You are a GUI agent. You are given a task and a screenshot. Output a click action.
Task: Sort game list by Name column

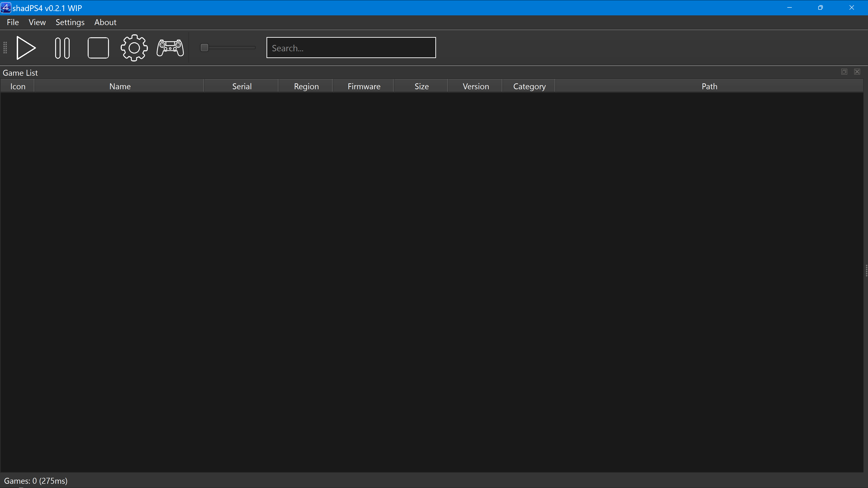coord(120,86)
